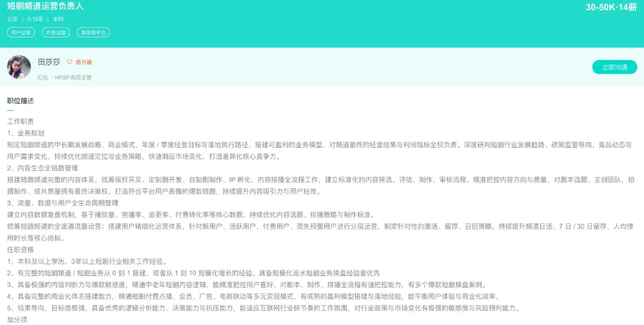This screenshot has width=644, height=325.
Task: Click the line starting 4、具备完整的商业化体系
Action: [x=253, y=296]
